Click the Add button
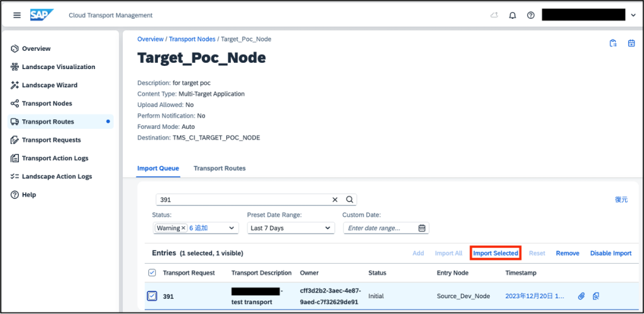644x314 pixels. (x=418, y=253)
